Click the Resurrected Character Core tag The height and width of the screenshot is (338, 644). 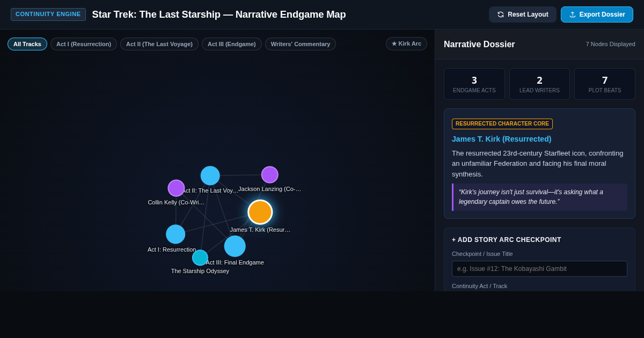pos(502,124)
